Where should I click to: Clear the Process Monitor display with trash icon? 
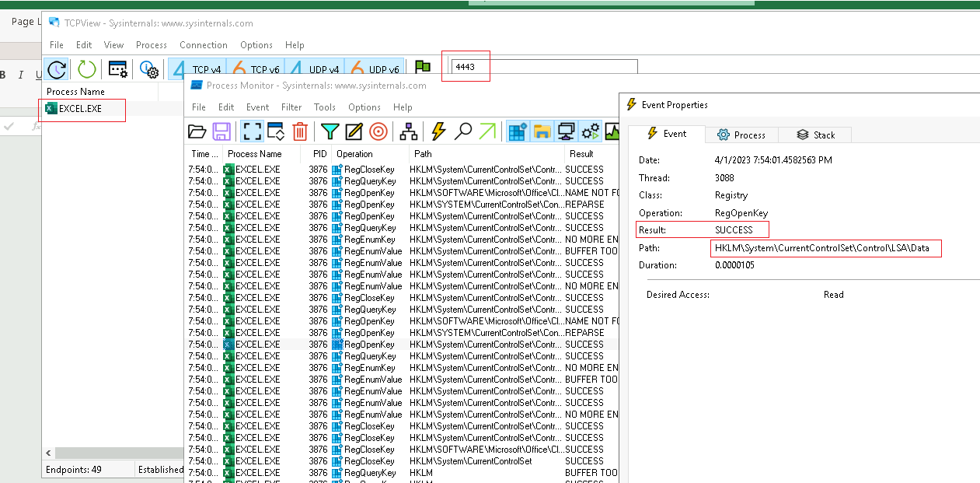(x=300, y=131)
